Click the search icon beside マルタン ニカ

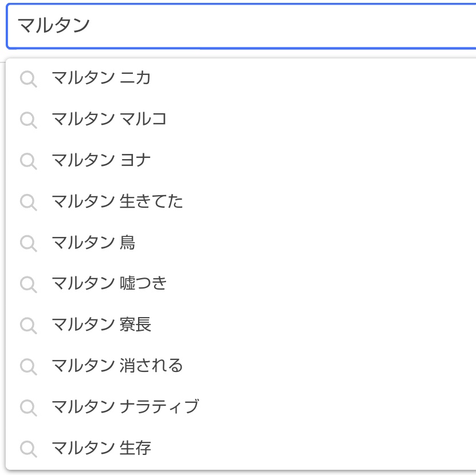[29, 79]
